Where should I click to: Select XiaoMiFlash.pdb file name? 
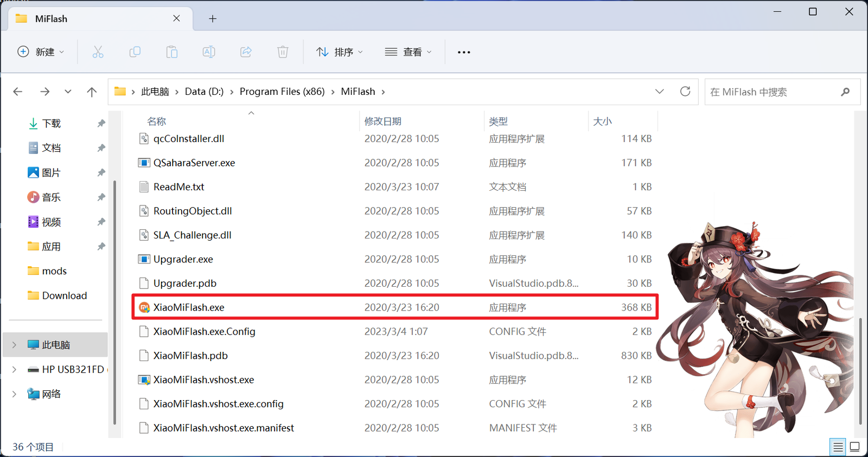click(x=190, y=356)
